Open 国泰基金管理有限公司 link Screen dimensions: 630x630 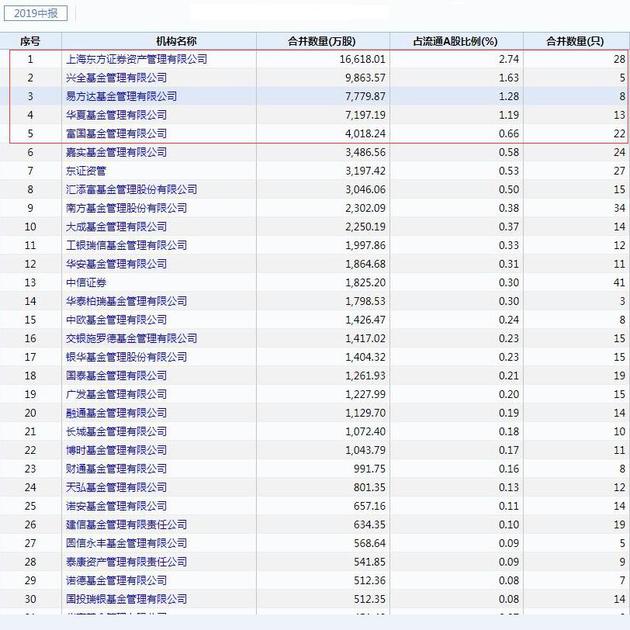point(117,375)
